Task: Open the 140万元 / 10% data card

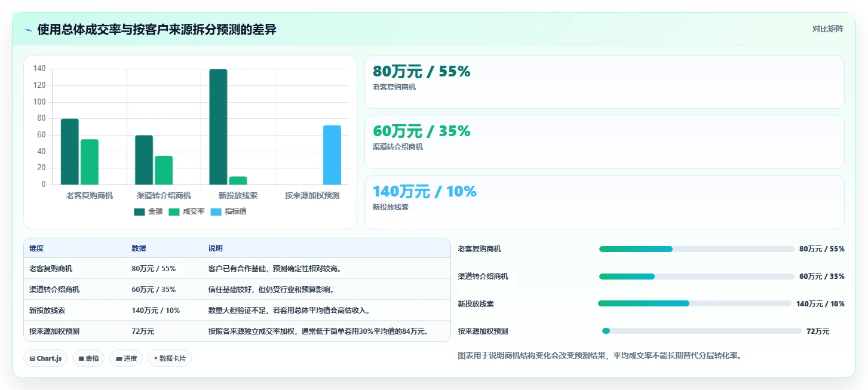Action: [x=604, y=202]
